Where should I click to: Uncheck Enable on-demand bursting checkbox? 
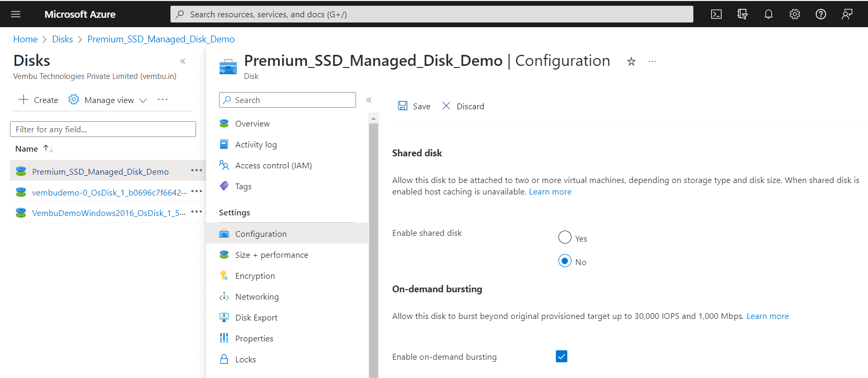tap(562, 357)
